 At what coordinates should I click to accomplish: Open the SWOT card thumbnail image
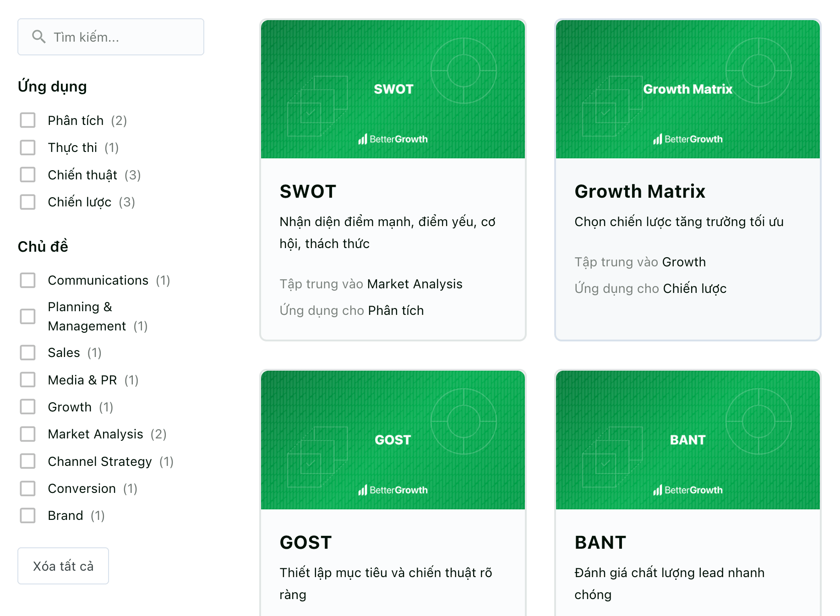point(393,89)
